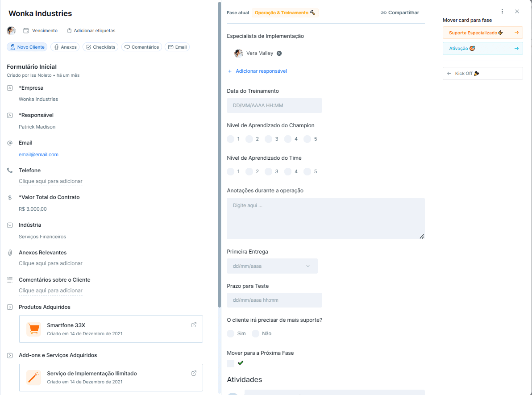This screenshot has height=395, width=532.
Task: Click the card owner avatar under Wonka Industries
Action: pyautogui.click(x=11, y=30)
